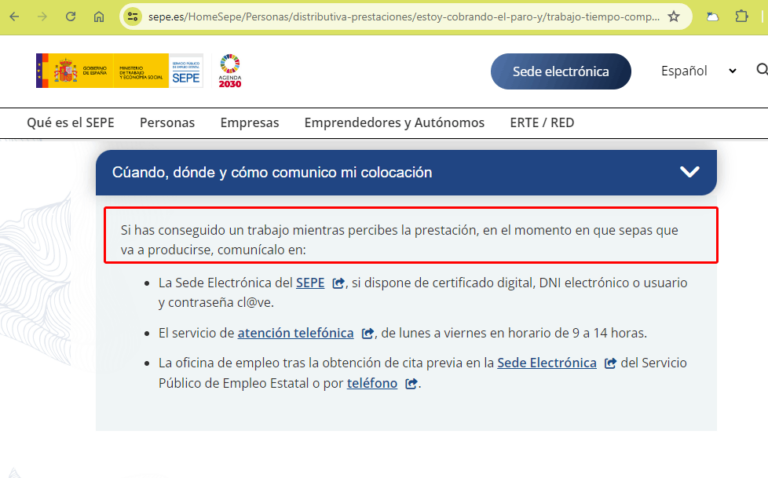Click external link icon next to SEPE
This screenshot has width=768, height=478.
338,283
